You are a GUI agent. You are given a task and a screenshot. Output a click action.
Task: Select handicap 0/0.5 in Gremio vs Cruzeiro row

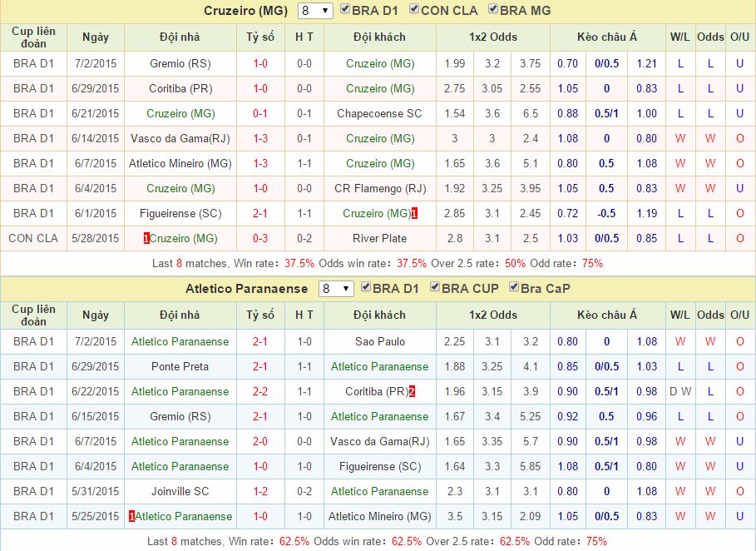[x=606, y=64]
